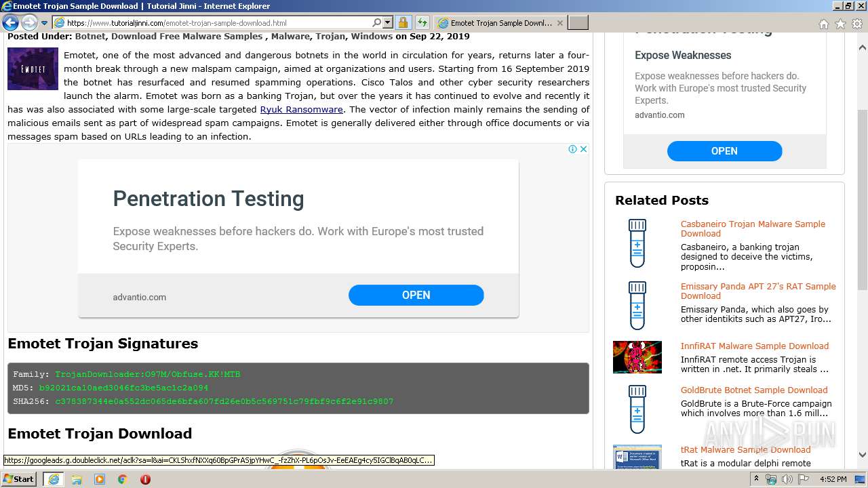
Task: Open GoldBrute Botnet Sample Download post
Action: pos(754,390)
